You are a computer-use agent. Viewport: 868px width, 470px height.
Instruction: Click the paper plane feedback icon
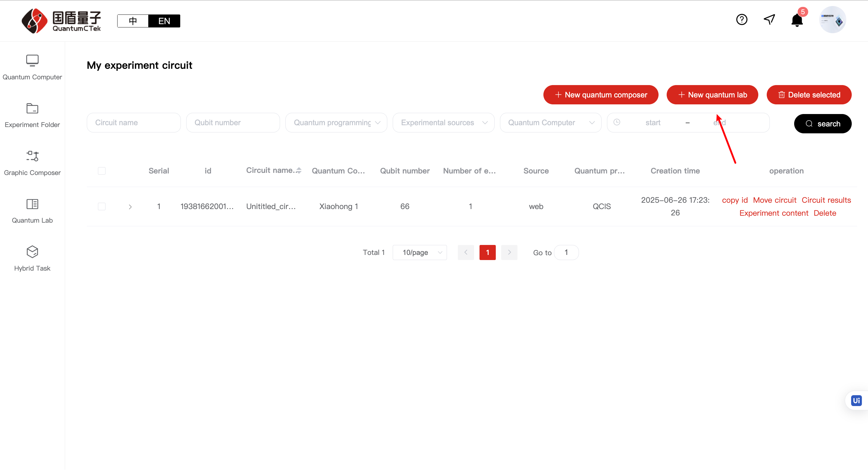click(769, 20)
